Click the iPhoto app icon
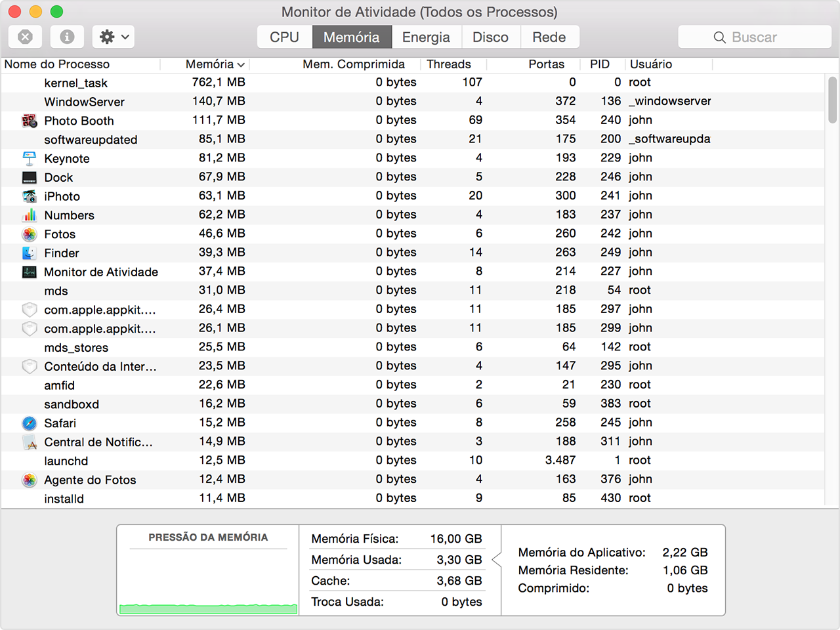This screenshot has height=630, width=840. (30, 196)
